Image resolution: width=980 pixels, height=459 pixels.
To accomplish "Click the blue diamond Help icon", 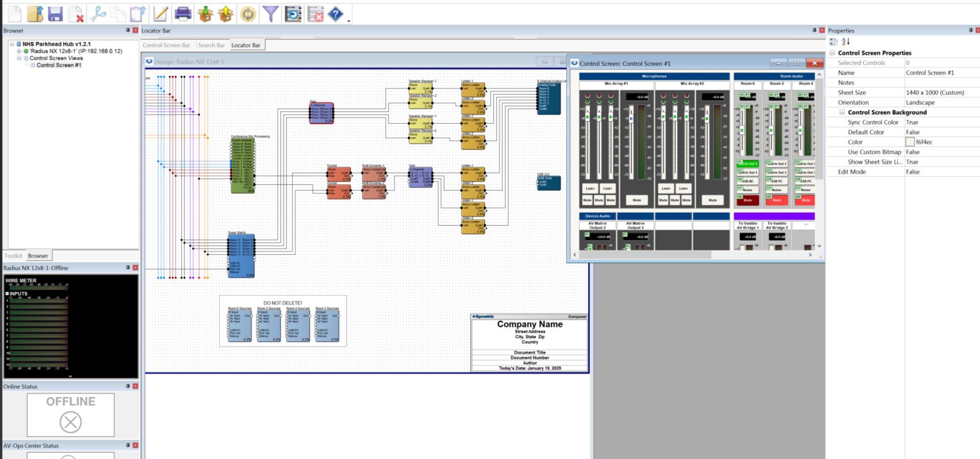I will coord(335,14).
